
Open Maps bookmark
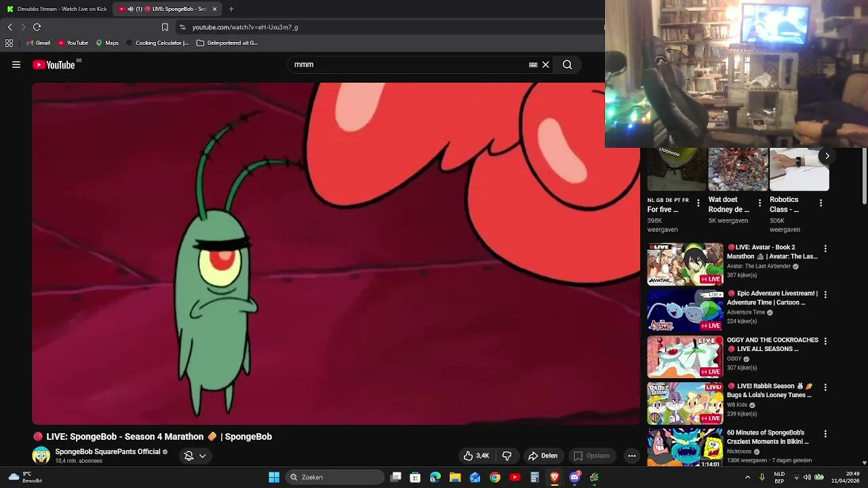[107, 43]
